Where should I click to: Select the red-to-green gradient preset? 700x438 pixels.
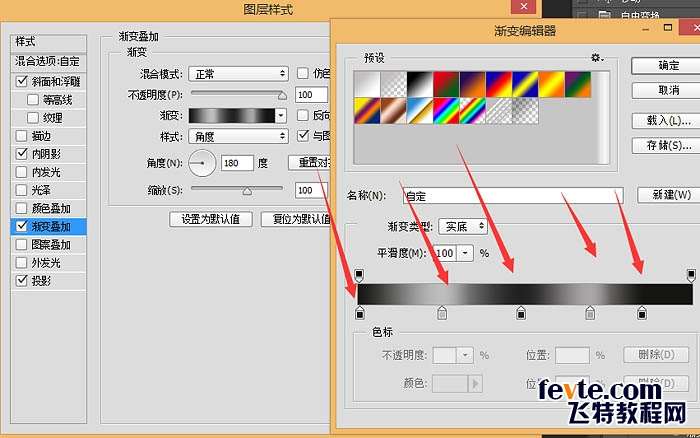pyautogui.click(x=446, y=84)
